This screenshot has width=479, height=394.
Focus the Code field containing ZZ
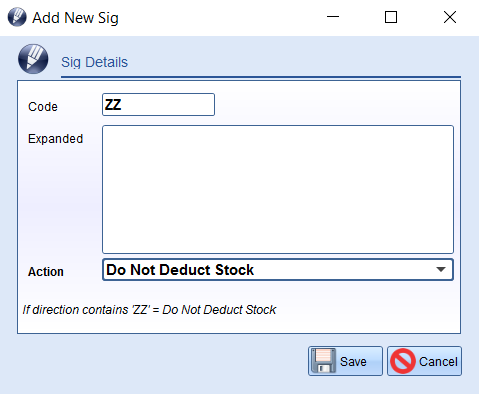[x=158, y=105]
